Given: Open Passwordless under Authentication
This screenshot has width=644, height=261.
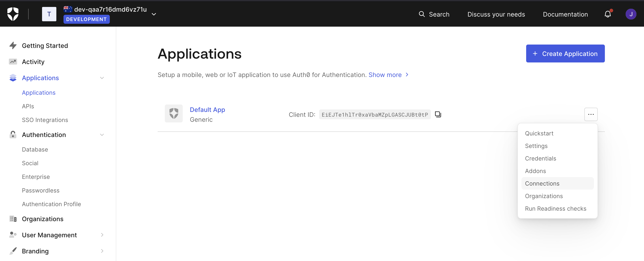Looking at the screenshot, I should pyautogui.click(x=41, y=190).
